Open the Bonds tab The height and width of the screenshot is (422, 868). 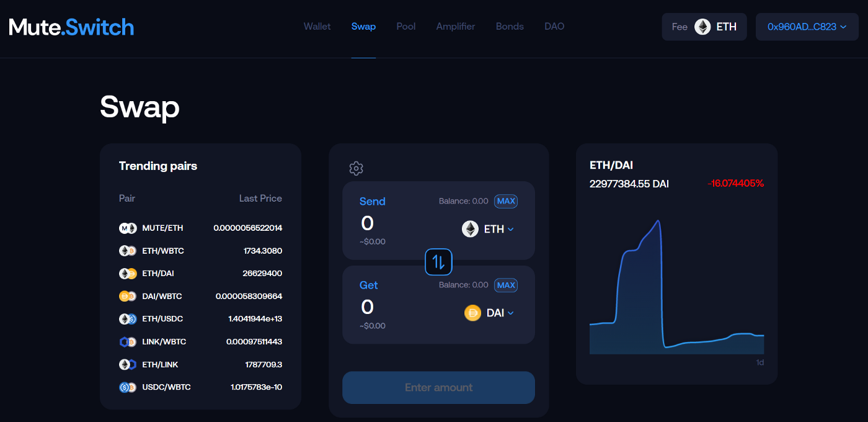pyautogui.click(x=510, y=27)
